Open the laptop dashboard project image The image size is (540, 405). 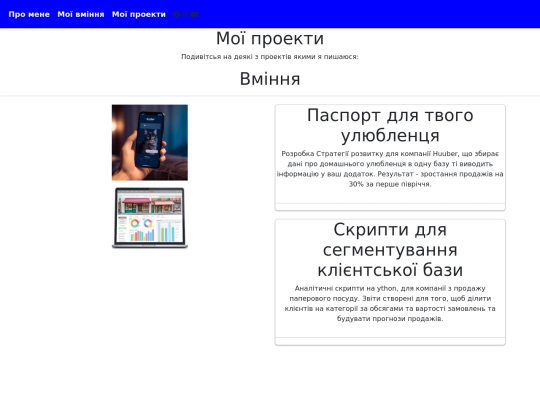[150, 218]
